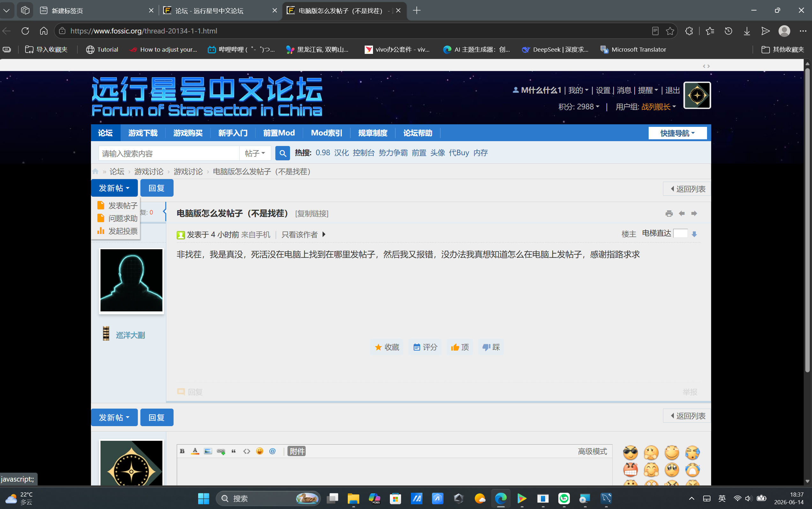812x509 pixels.
Task: Click the thumbs-up 顶 button
Action: 460,347
